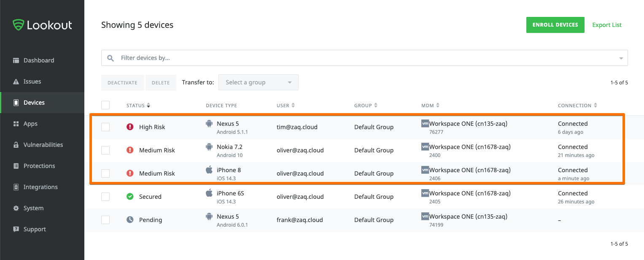
Task: Click the frank@zaq.cloud user cell
Action: pyautogui.click(x=300, y=220)
